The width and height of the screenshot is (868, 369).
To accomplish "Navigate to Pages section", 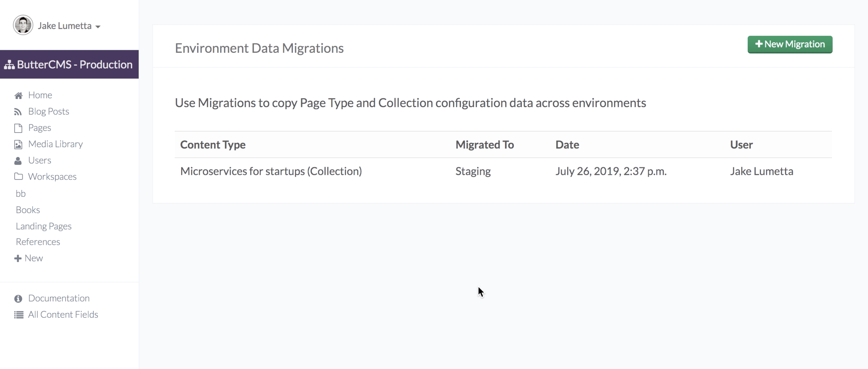I will tap(39, 128).
